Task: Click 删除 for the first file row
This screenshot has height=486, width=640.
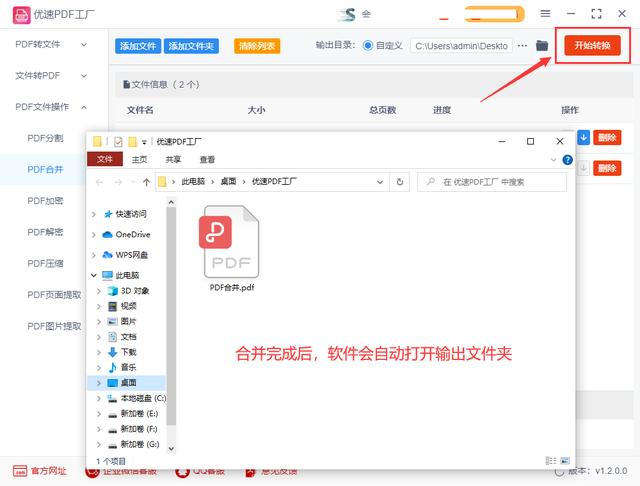Action: pos(607,138)
